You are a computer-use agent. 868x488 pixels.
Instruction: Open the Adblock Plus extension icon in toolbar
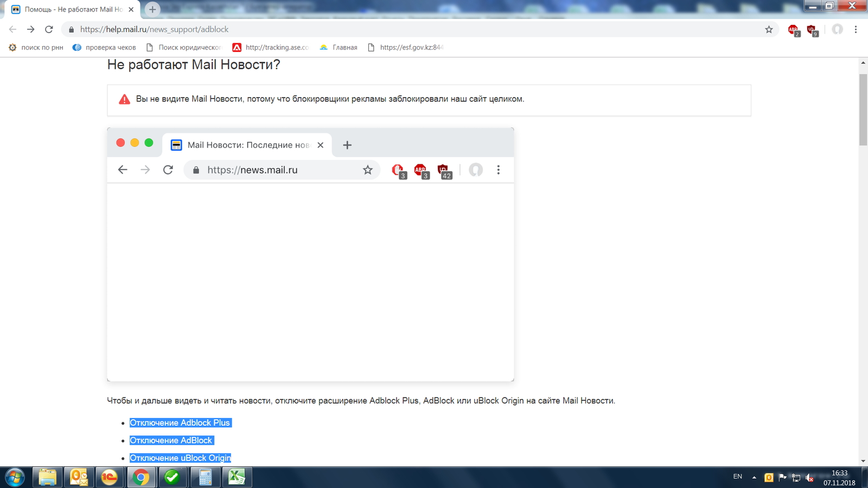[794, 30]
